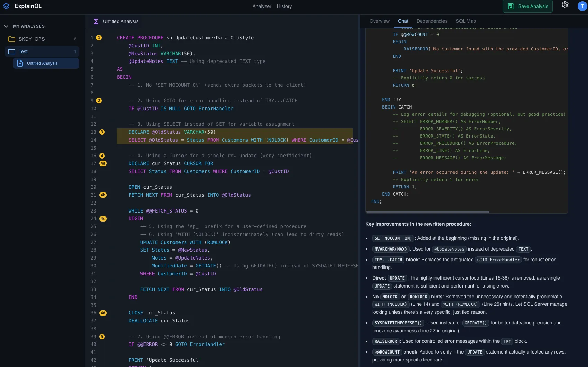Open the History page
Image resolution: width=588 pixels, height=367 pixels.
284,6
